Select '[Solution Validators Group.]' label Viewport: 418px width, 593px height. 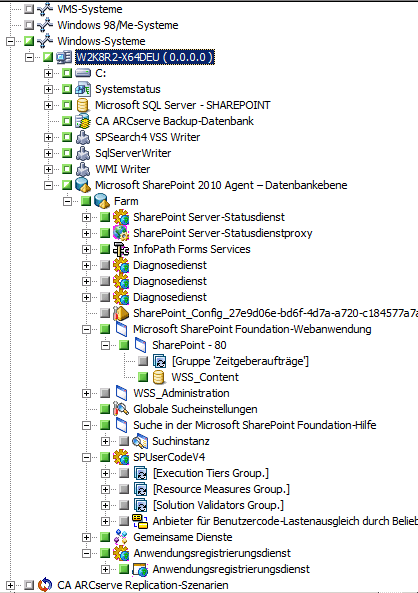click(218, 505)
